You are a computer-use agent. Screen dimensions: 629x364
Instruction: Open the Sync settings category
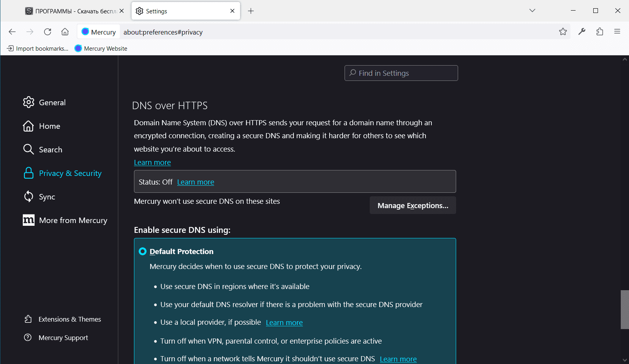[x=47, y=197]
